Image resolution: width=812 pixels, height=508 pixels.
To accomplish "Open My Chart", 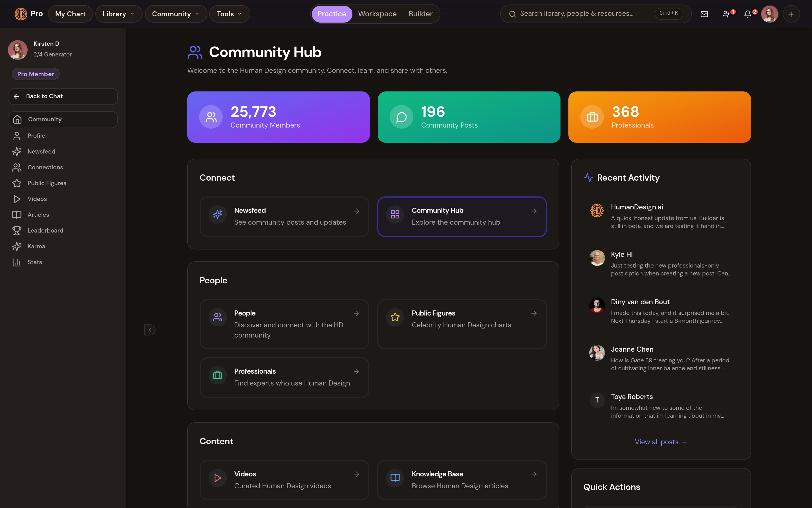I will (70, 14).
